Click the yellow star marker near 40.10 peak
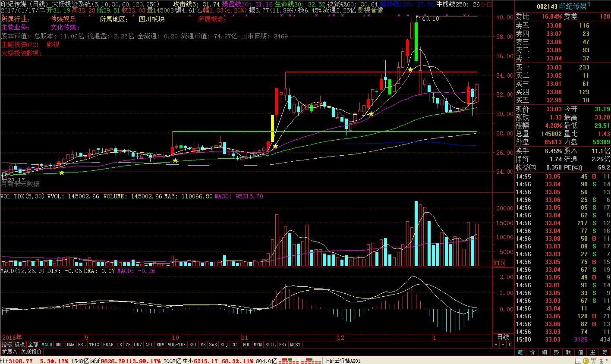The height and width of the screenshot is (364, 611). click(411, 69)
